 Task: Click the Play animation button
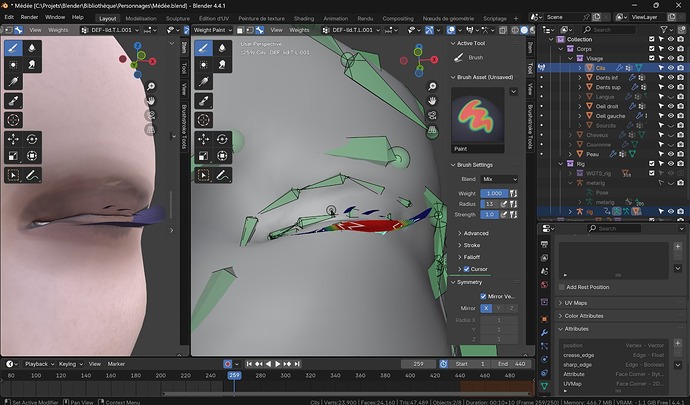(278, 364)
